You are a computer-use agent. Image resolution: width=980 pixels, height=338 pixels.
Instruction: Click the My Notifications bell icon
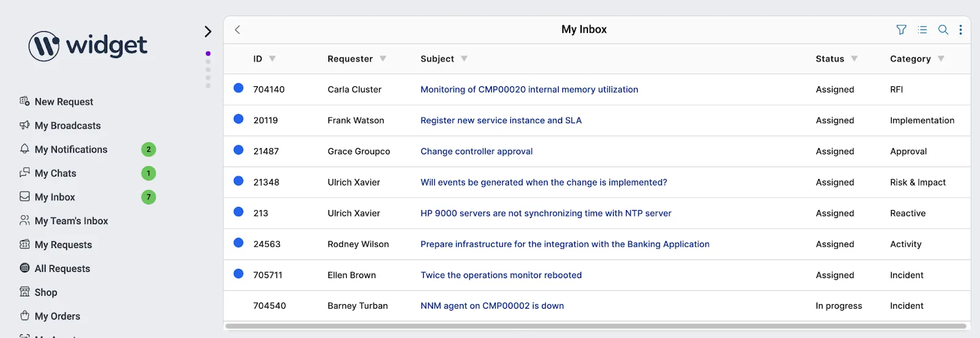24,149
